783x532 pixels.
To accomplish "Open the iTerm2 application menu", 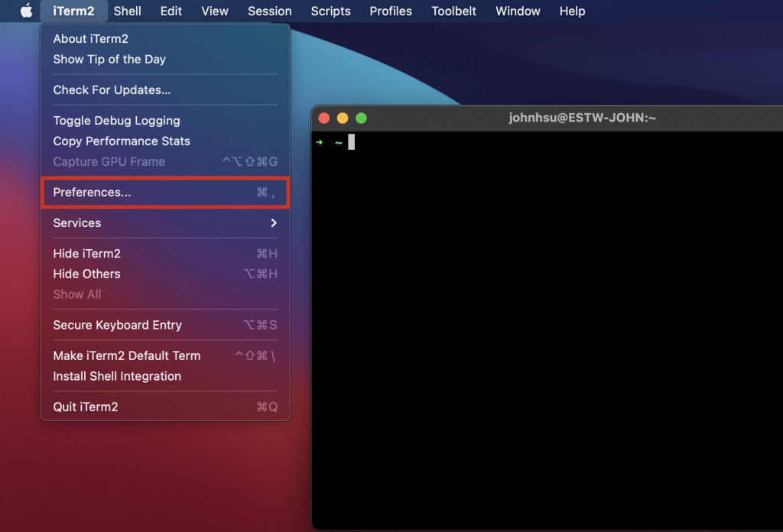I will pyautogui.click(x=73, y=11).
